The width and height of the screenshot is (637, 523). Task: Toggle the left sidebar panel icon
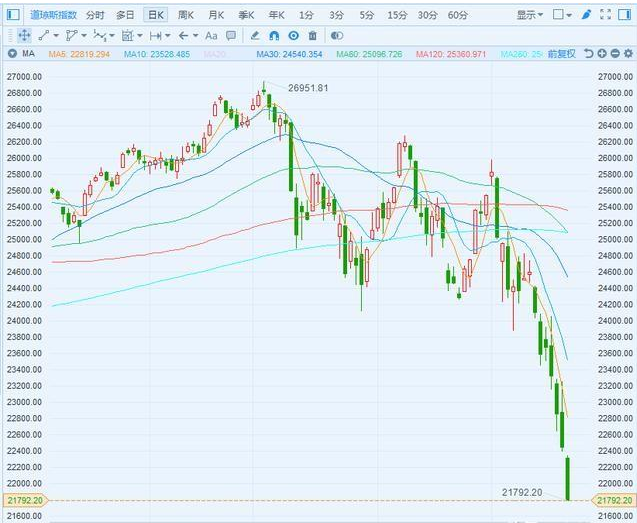(13, 15)
